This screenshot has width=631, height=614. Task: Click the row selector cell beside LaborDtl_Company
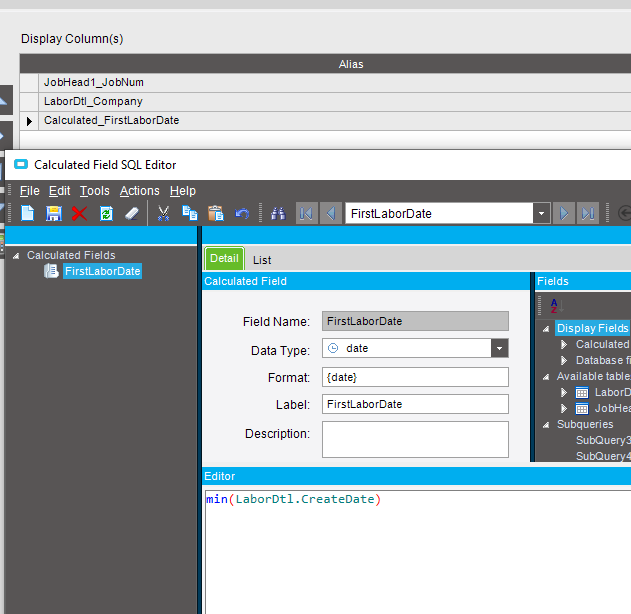(29, 101)
